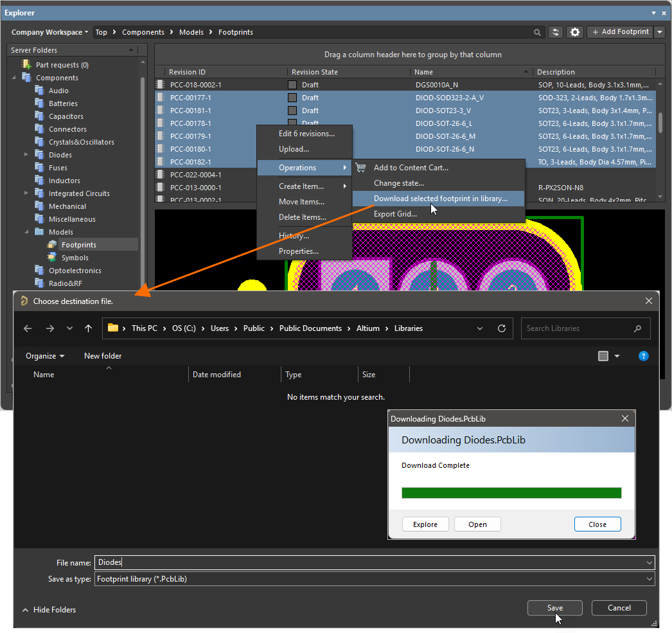Expand the Diodes folder in tree
The image size is (672, 633).
(26, 154)
